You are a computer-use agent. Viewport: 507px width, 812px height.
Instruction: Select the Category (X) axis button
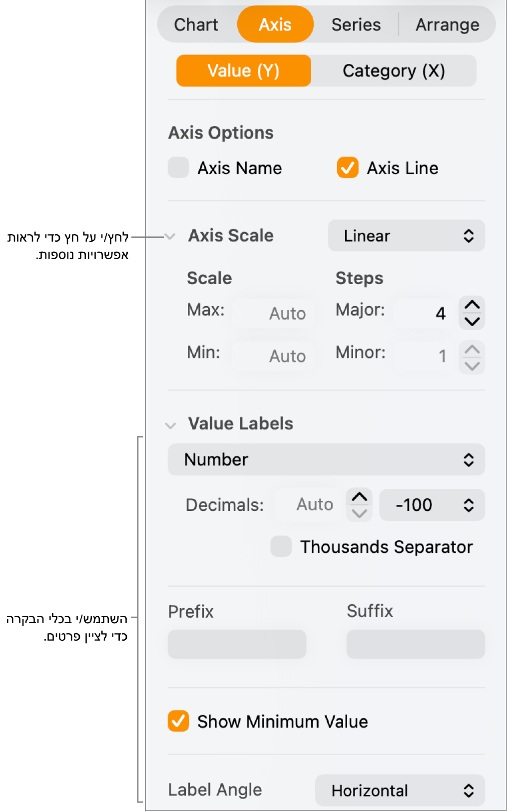tap(394, 71)
